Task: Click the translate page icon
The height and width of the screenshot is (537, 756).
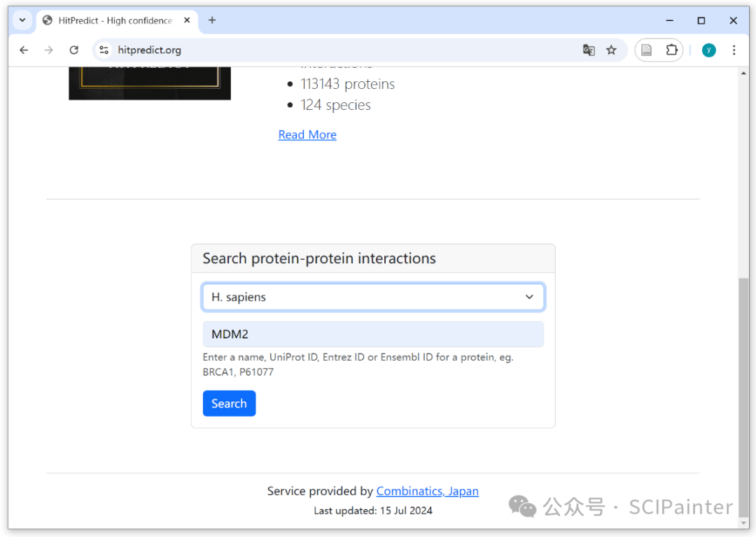Action: point(589,50)
